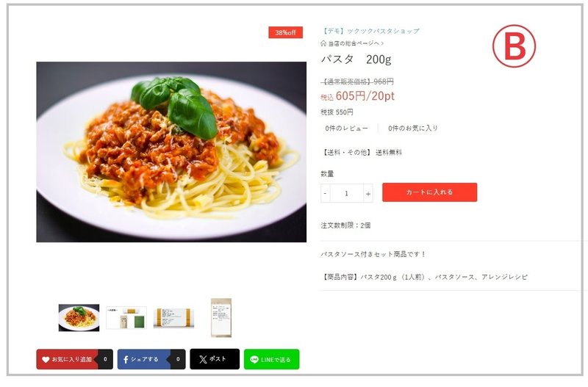
Task: Select the pasta plate thumbnail
Action: [79, 318]
